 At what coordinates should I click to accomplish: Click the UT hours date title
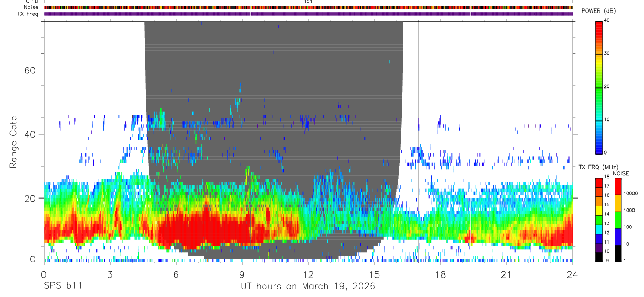click(308, 287)
